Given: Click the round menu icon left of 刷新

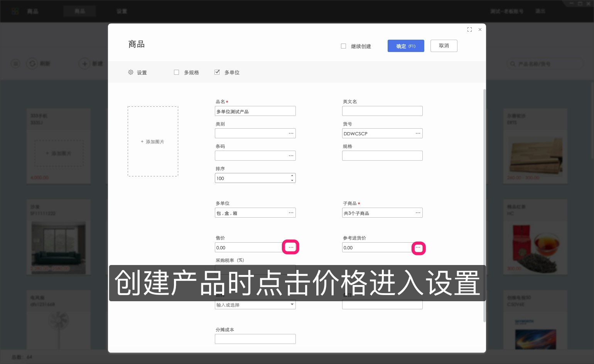Looking at the screenshot, I should [x=15, y=64].
